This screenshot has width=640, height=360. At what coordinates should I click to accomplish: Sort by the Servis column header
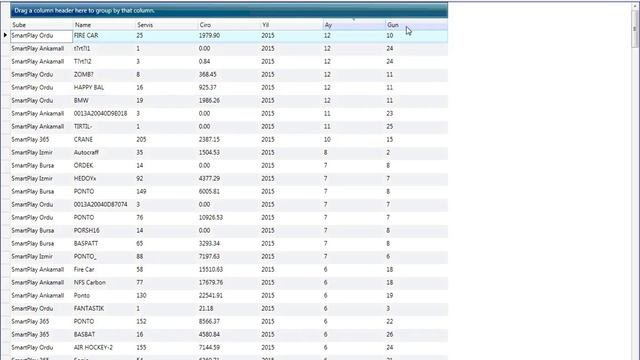[x=167, y=25]
